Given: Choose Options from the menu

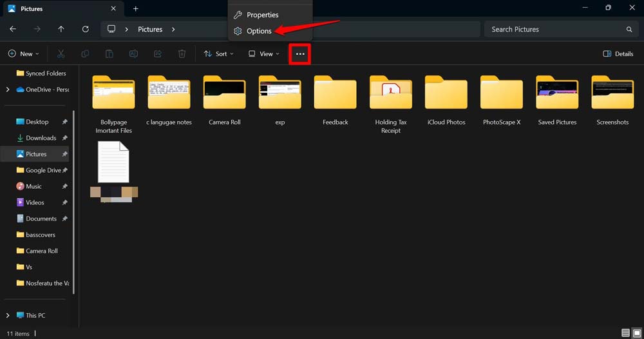Looking at the screenshot, I should [x=259, y=31].
